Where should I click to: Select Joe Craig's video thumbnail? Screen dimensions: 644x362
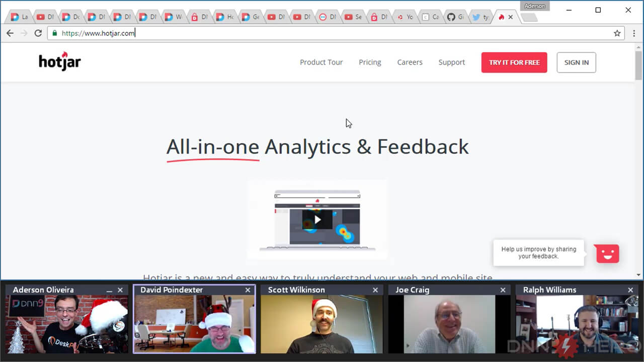pyautogui.click(x=449, y=324)
